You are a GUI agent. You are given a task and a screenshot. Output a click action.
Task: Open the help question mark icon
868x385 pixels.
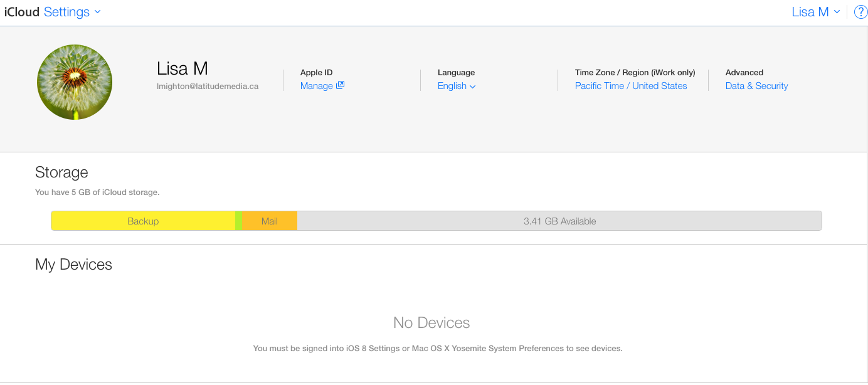tap(860, 12)
